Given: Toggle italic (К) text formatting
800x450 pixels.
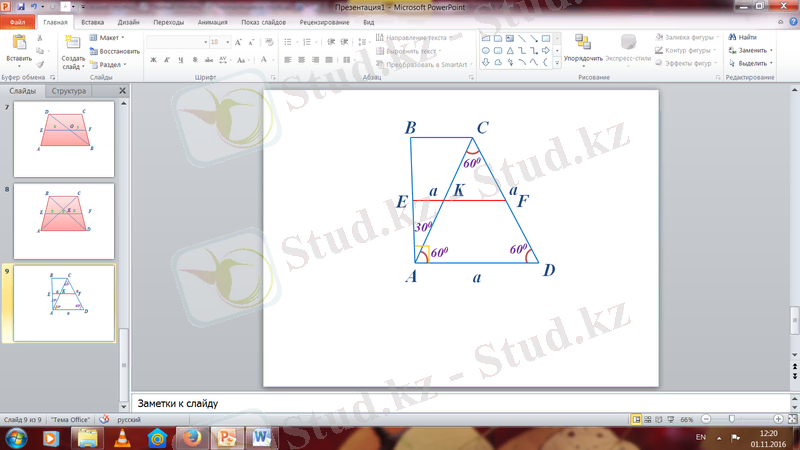Looking at the screenshot, I should [167, 60].
